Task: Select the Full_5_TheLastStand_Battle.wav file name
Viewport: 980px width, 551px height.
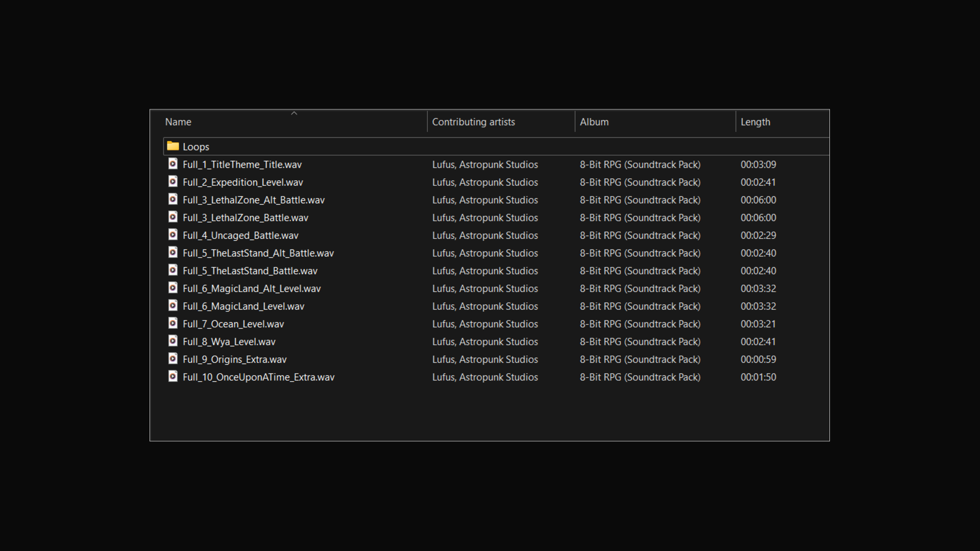Action: pos(250,271)
